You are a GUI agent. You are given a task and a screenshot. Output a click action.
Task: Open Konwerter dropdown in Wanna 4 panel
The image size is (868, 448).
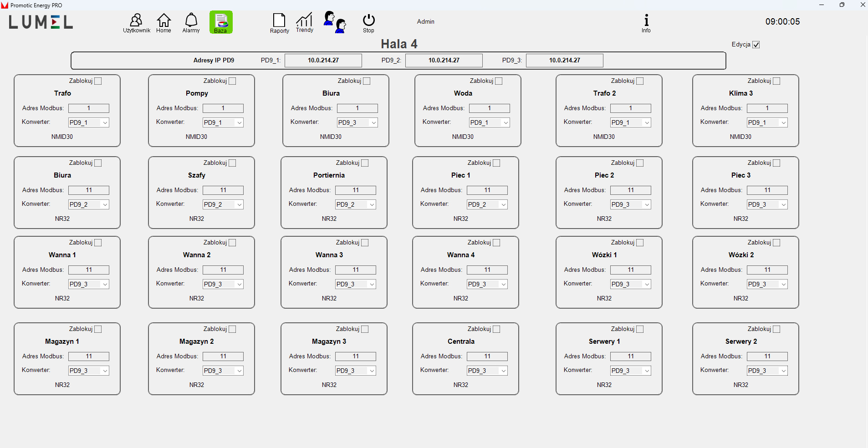click(x=487, y=284)
